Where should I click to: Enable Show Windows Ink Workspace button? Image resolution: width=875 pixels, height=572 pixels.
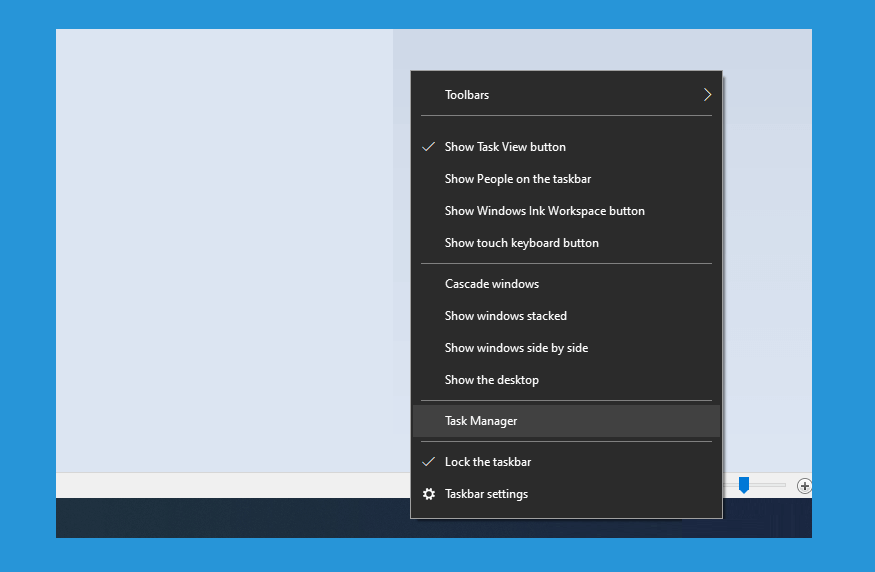566,211
